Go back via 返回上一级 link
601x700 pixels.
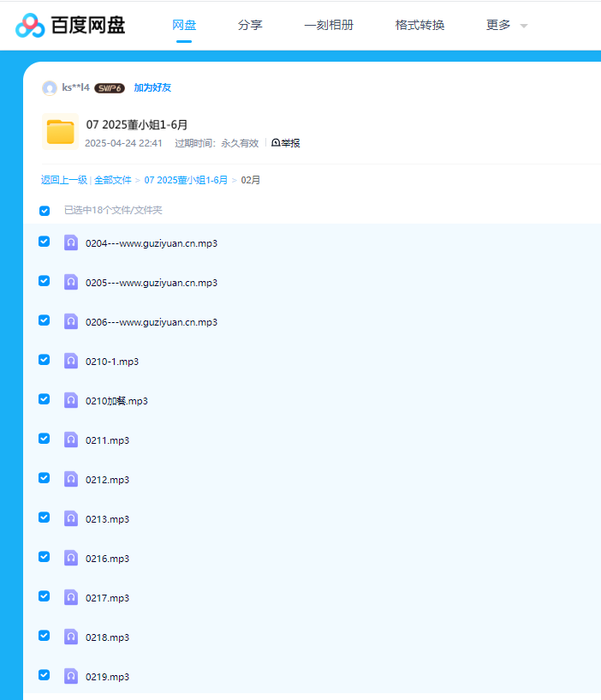(x=63, y=180)
